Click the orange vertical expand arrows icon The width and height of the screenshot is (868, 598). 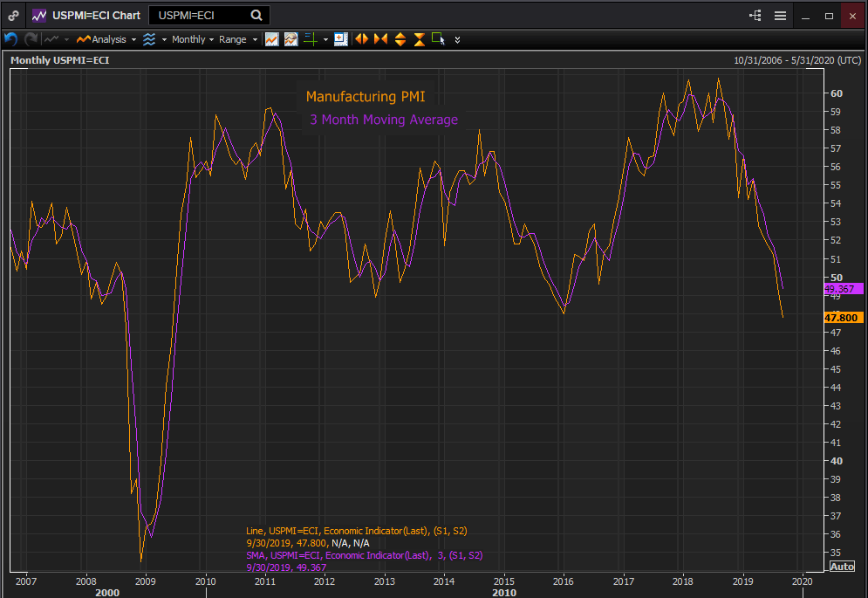click(x=400, y=39)
